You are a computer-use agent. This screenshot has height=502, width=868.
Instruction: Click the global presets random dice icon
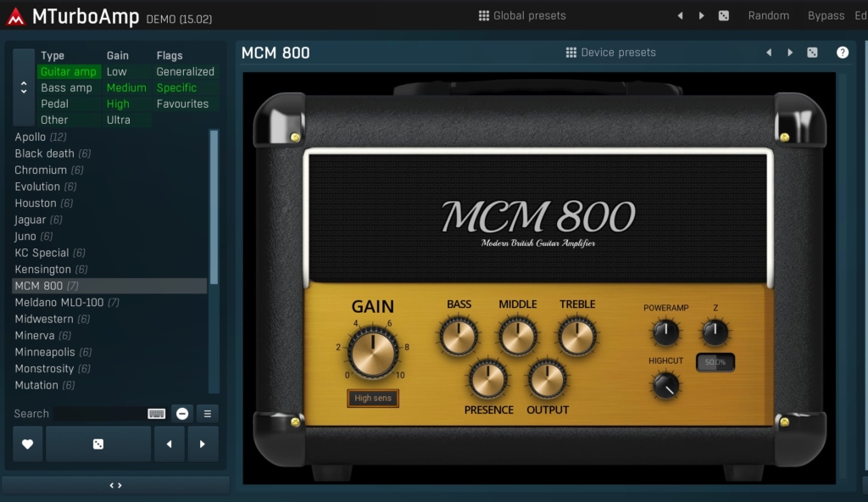[x=724, y=15]
